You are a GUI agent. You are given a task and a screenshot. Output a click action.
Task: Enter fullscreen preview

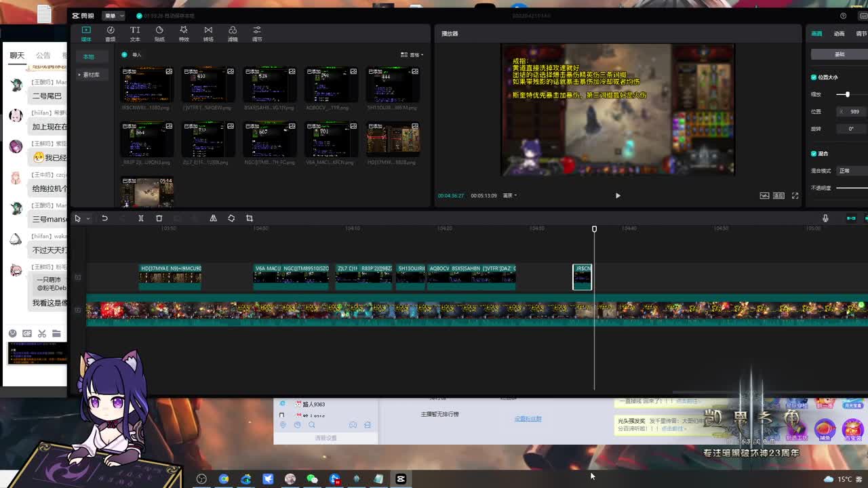coord(795,195)
